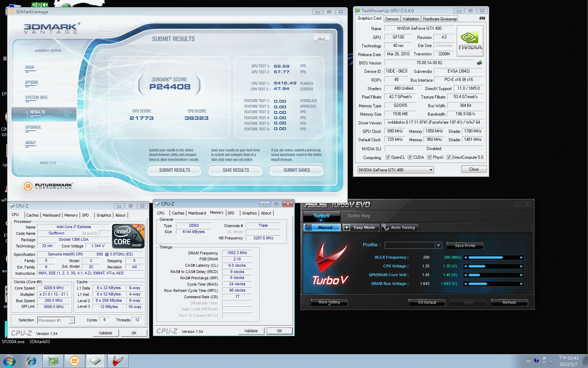This screenshot has width=588, height=368.
Task: Open Graphics tab in left CPU-Z window
Action: (x=104, y=215)
